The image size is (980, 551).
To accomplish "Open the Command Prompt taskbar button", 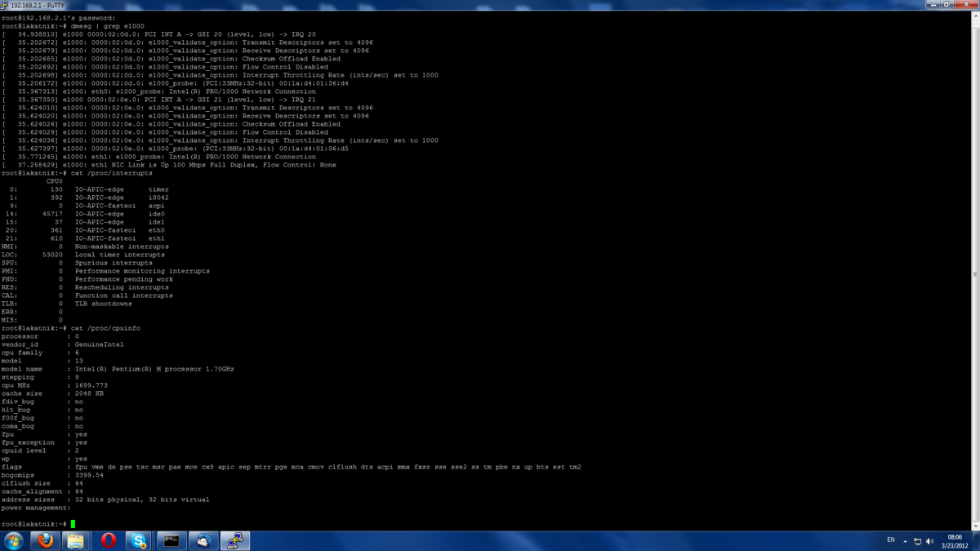I will (x=171, y=540).
